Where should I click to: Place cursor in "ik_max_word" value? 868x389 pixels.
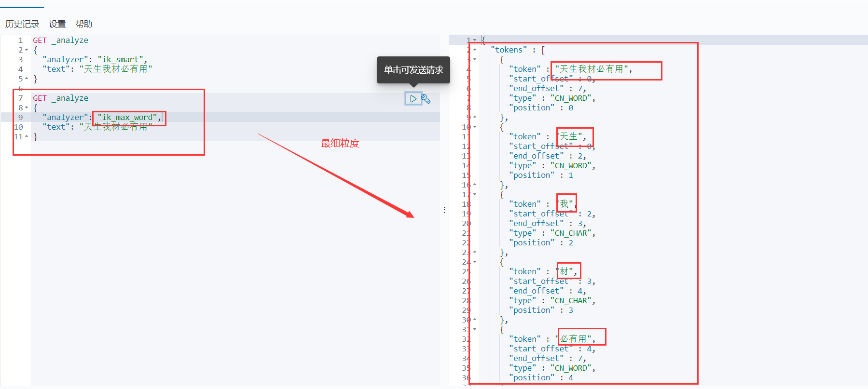point(127,118)
